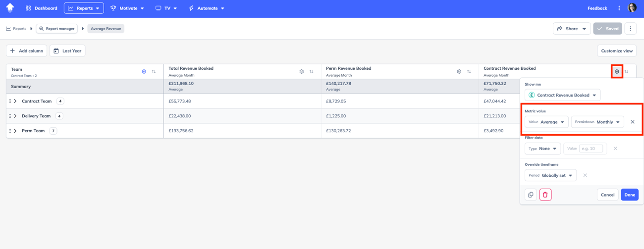Open settings gear for Team column
The width and height of the screenshot is (644, 249).
(x=144, y=72)
